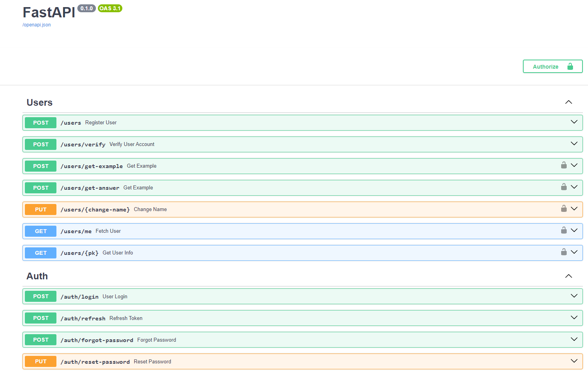Click the POST badge for /users/verify
Screen dimensions: 588x376
(41, 144)
